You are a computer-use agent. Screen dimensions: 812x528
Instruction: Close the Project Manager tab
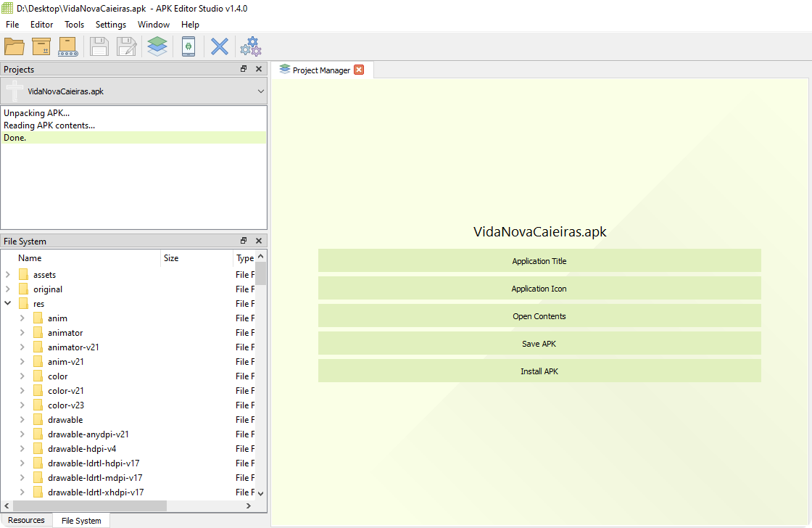pyautogui.click(x=359, y=70)
